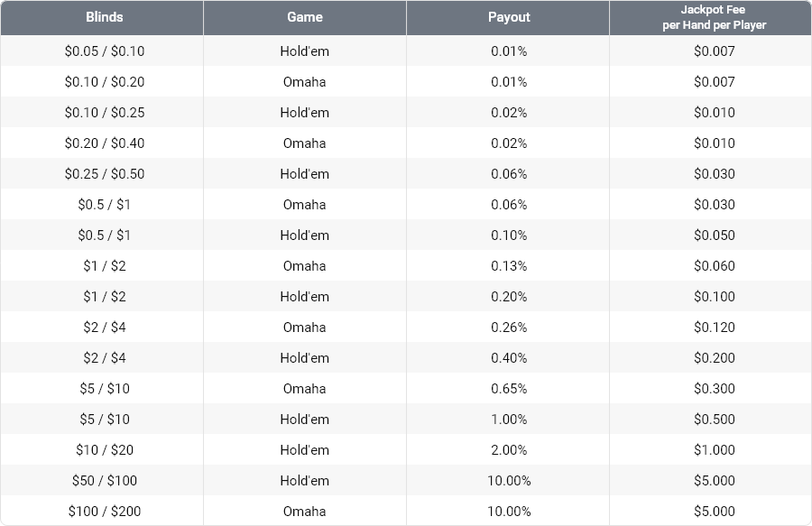
Task: Click the $10 / $20 blinds cell
Action: 105,450
